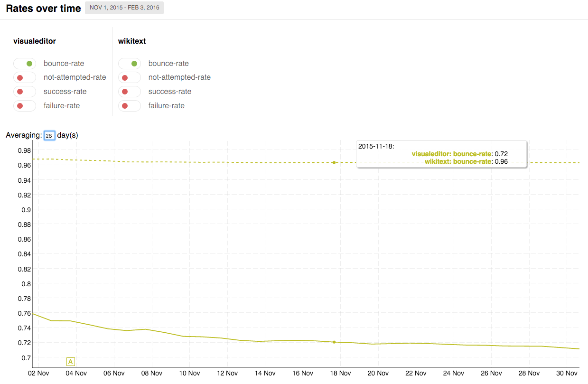Open the date range Nov 1, 2015 - Feb 3, 2016 selector
Screen dimensions: 588x384
point(124,8)
